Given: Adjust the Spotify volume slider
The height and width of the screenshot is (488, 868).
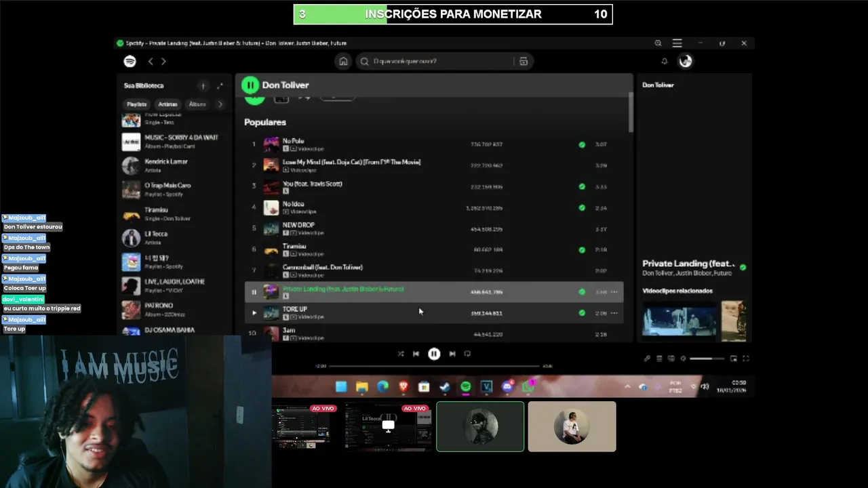Looking at the screenshot, I should 707,359.
